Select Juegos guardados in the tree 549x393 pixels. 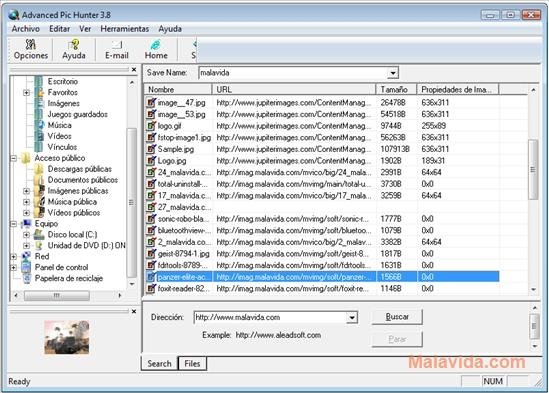click(x=77, y=114)
